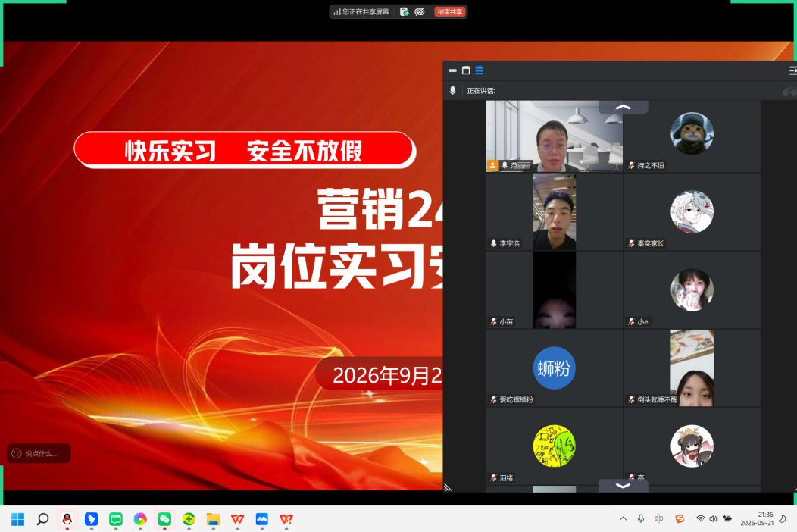
Task: Click the 爱吃螺蛳粉 name label
Action: coord(516,400)
